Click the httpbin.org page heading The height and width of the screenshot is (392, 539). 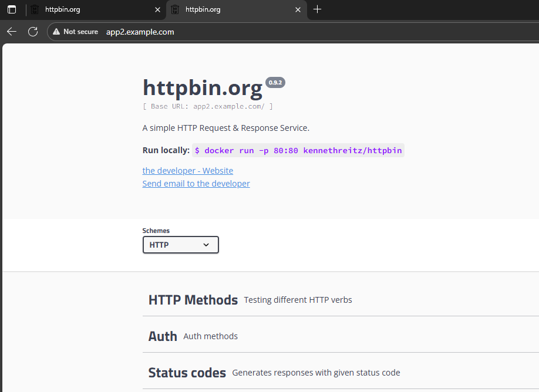(203, 88)
